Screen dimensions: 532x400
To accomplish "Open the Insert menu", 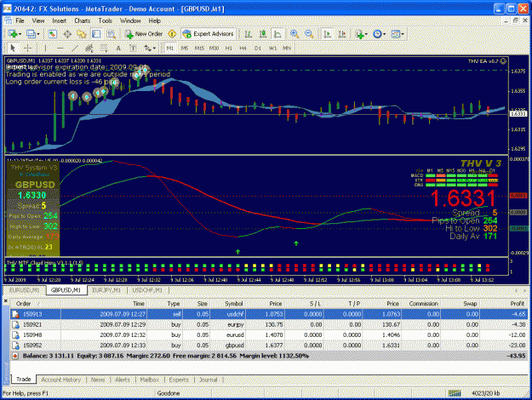I will [60, 20].
